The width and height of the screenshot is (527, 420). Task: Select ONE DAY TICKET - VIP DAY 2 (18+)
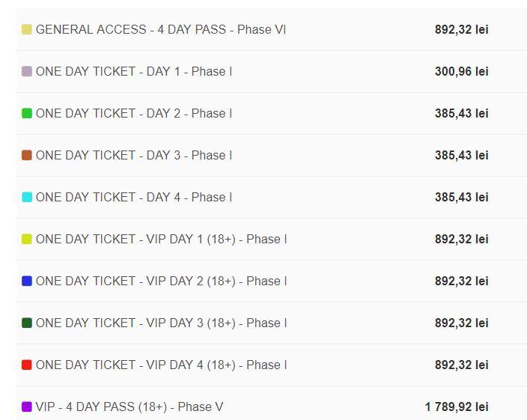tap(161, 281)
